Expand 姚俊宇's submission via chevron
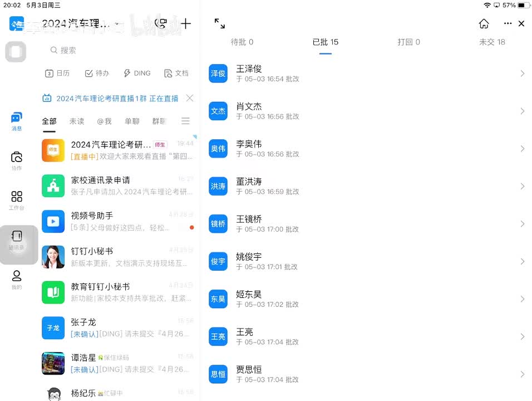This screenshot has height=401, width=532. (x=522, y=261)
